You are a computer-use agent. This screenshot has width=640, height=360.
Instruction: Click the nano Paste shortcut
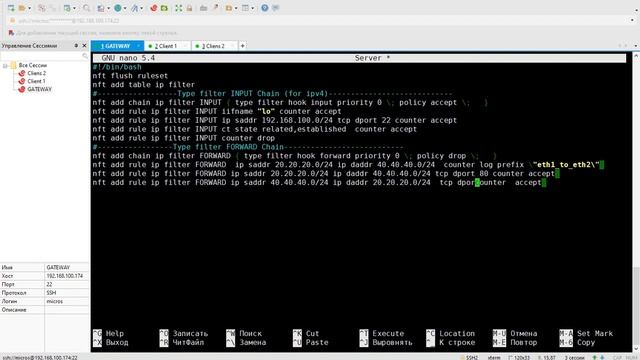(x=311, y=342)
